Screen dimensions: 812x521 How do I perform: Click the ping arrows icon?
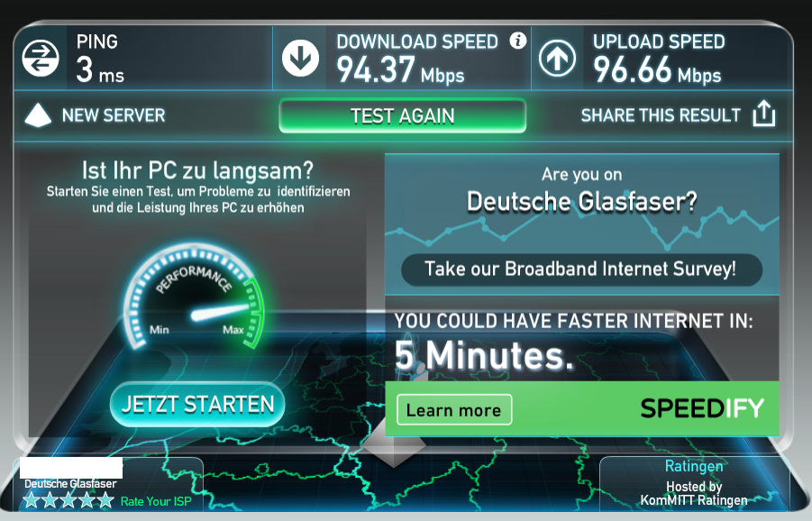(x=41, y=58)
